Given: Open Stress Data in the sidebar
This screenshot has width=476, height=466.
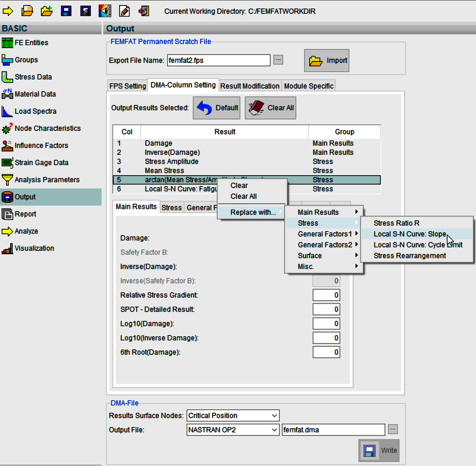Looking at the screenshot, I should pos(33,77).
